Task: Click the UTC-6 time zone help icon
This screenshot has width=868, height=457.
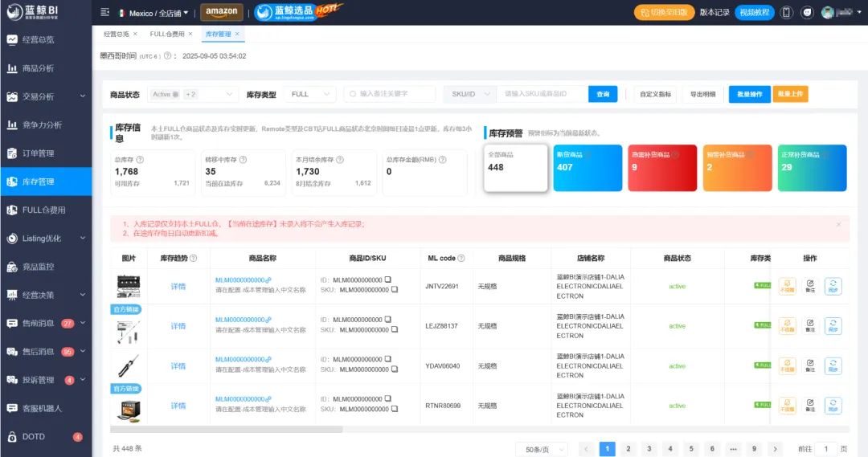Action: 168,56
